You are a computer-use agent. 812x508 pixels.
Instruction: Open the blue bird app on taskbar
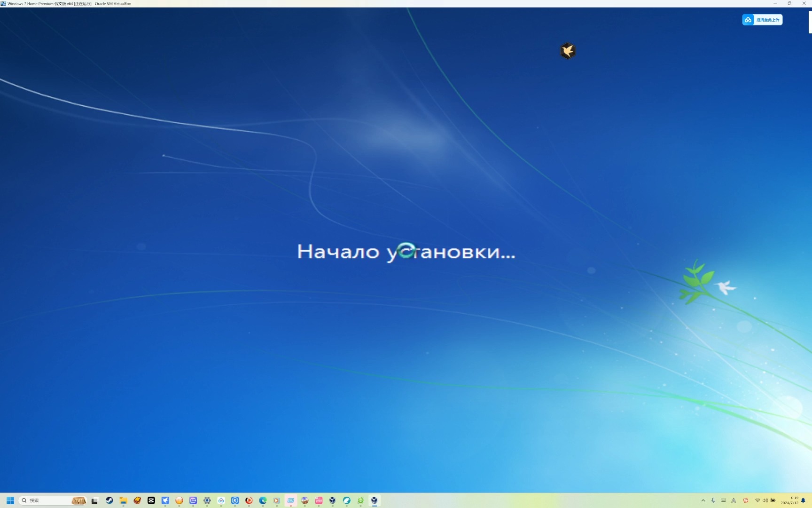click(x=165, y=500)
